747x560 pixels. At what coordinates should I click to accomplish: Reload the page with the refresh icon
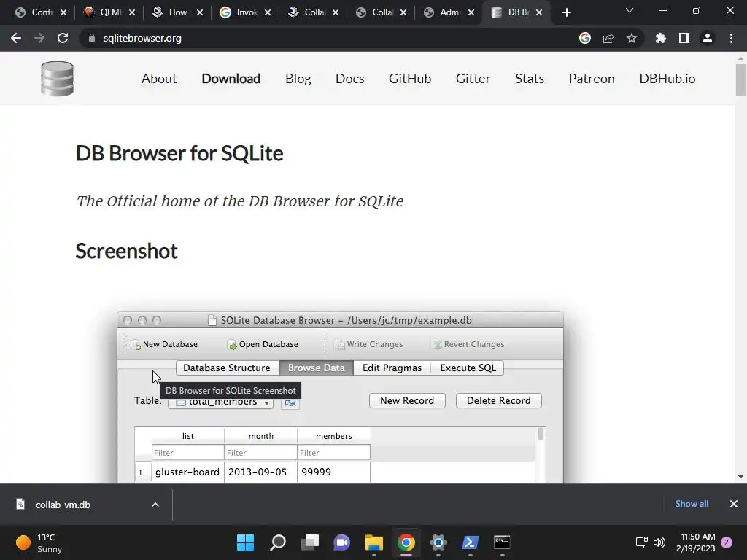point(63,38)
